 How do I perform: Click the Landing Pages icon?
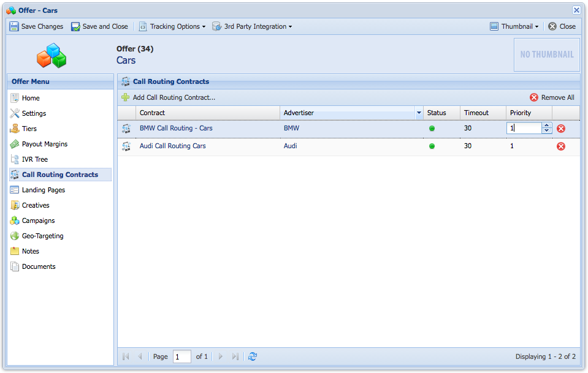15,190
